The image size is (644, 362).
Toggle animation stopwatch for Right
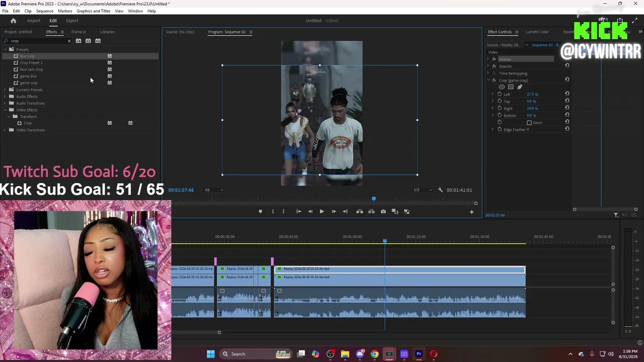[x=500, y=108]
